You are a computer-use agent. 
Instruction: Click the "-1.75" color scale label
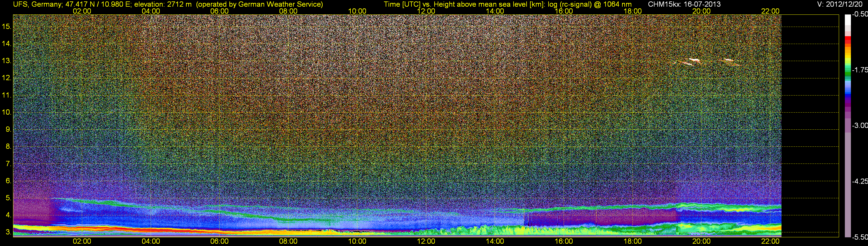pyautogui.click(x=860, y=70)
